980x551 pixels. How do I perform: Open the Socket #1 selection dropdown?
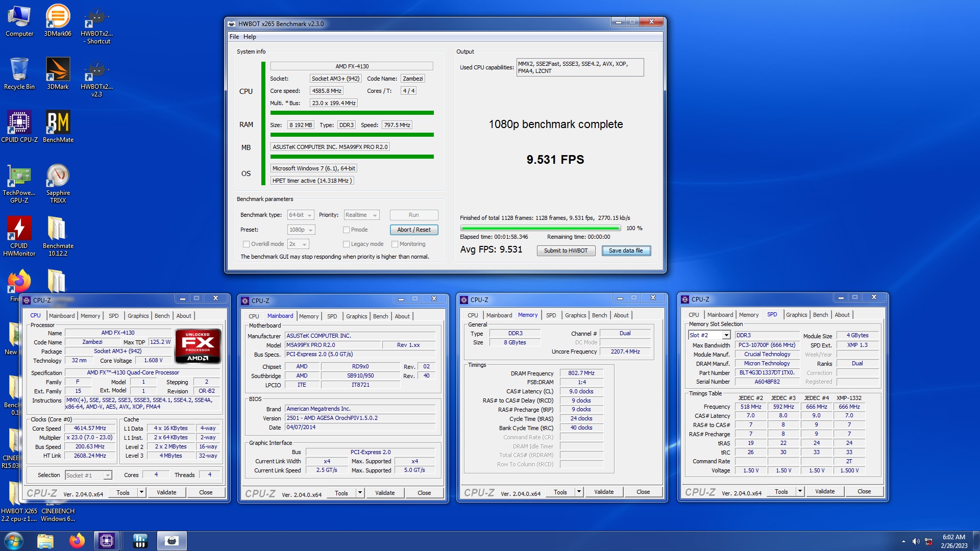88,475
